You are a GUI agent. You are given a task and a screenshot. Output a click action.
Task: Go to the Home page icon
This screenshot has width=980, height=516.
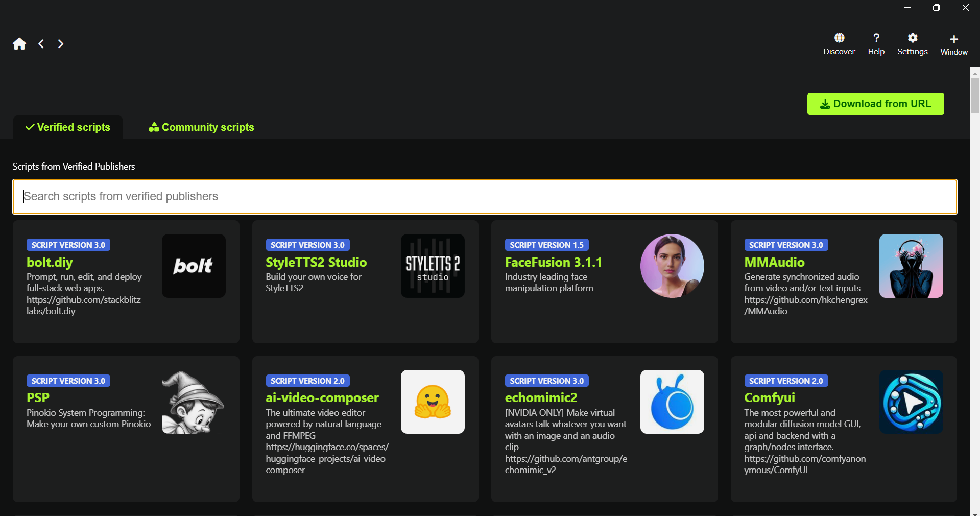click(x=19, y=44)
